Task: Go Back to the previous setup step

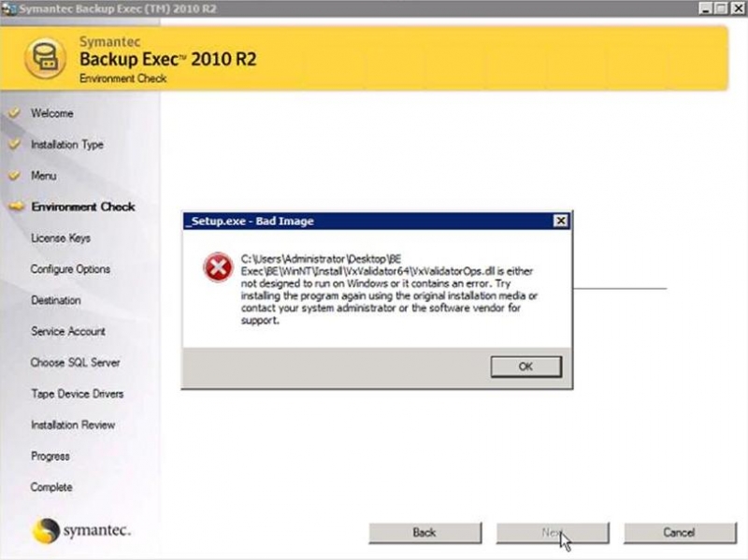Action: (x=424, y=532)
